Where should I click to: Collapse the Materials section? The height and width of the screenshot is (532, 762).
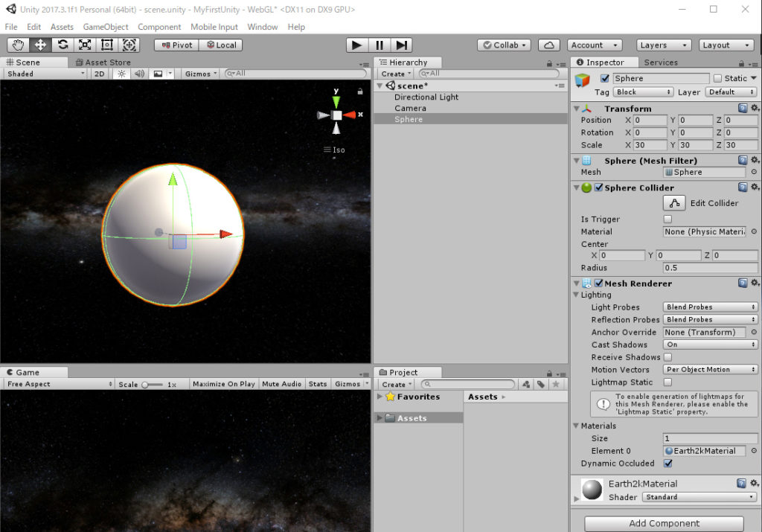pyautogui.click(x=576, y=426)
